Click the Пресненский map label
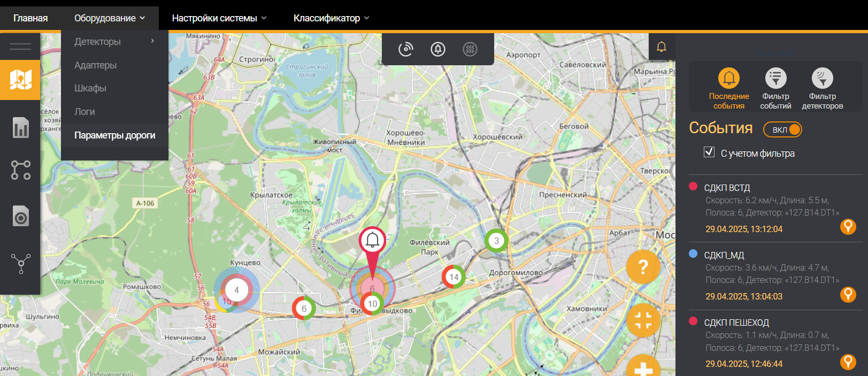Viewport: 868px width, 376px height. click(x=563, y=195)
